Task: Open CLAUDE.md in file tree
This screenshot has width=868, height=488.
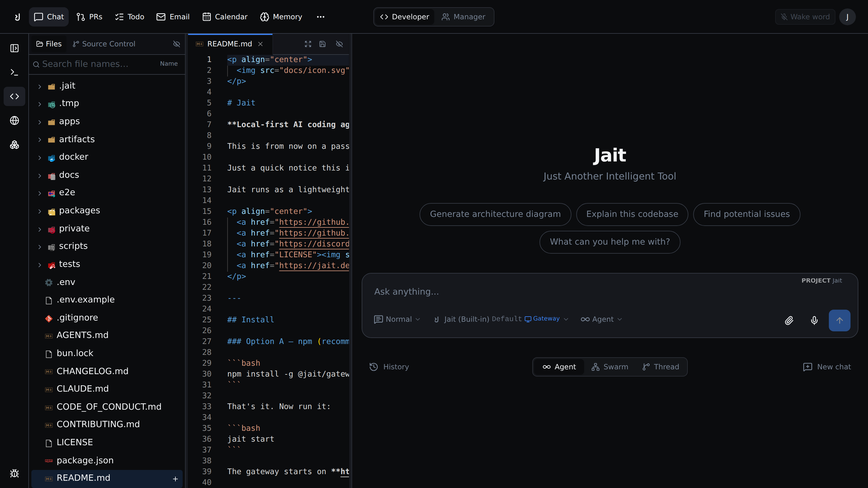Action: [107, 389]
